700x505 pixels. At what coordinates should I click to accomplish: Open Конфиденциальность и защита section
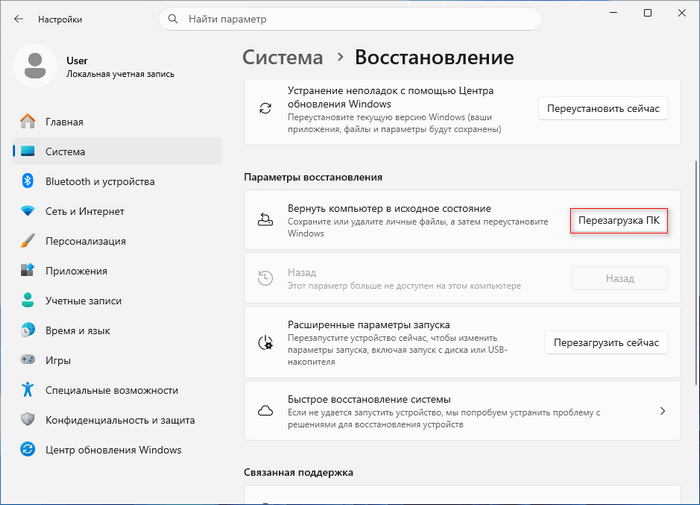tap(117, 420)
